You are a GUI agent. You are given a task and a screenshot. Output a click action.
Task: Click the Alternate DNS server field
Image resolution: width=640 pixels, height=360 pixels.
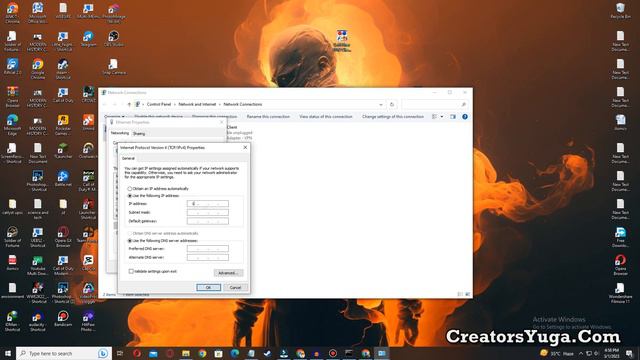pos(208,258)
